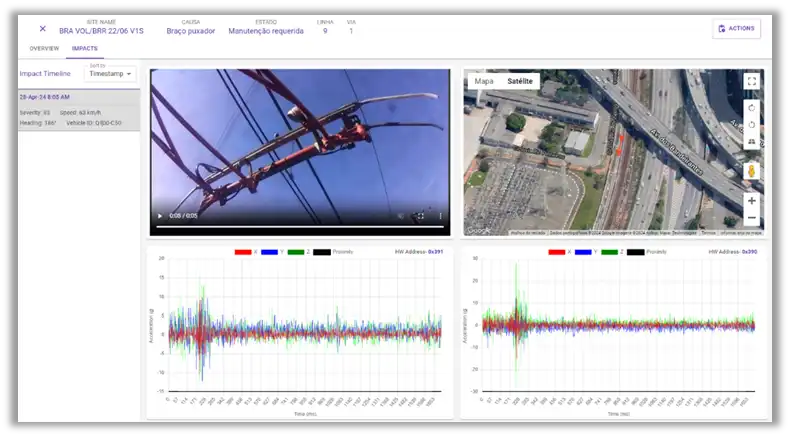Play the pantograph impact video
790x437 pixels.
click(x=159, y=216)
